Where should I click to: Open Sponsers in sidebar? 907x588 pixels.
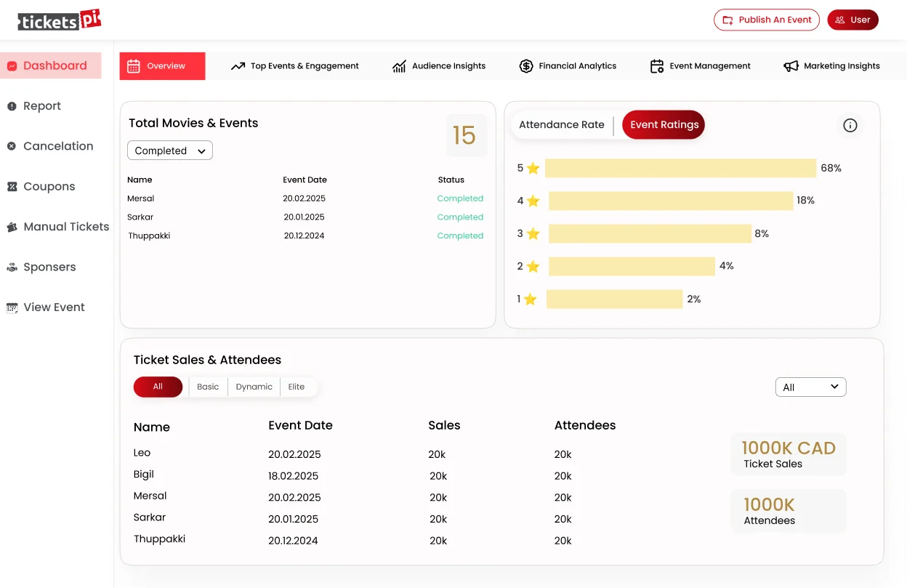(x=41, y=267)
